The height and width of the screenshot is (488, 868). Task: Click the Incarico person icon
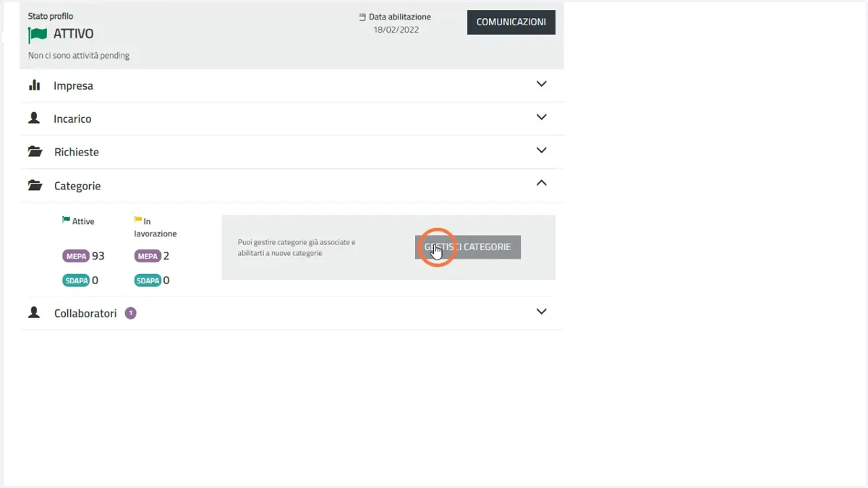click(34, 118)
